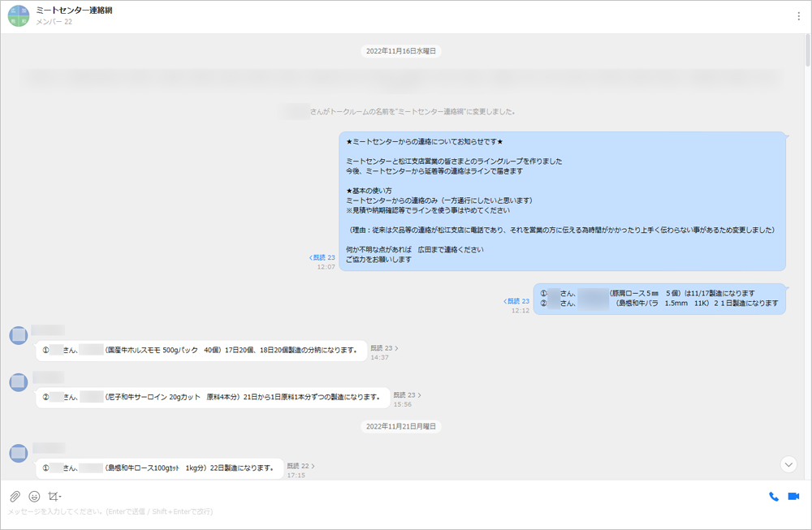The height and width of the screenshot is (530, 812).
Task: Open the emoji sticker picker
Action: [x=34, y=496]
